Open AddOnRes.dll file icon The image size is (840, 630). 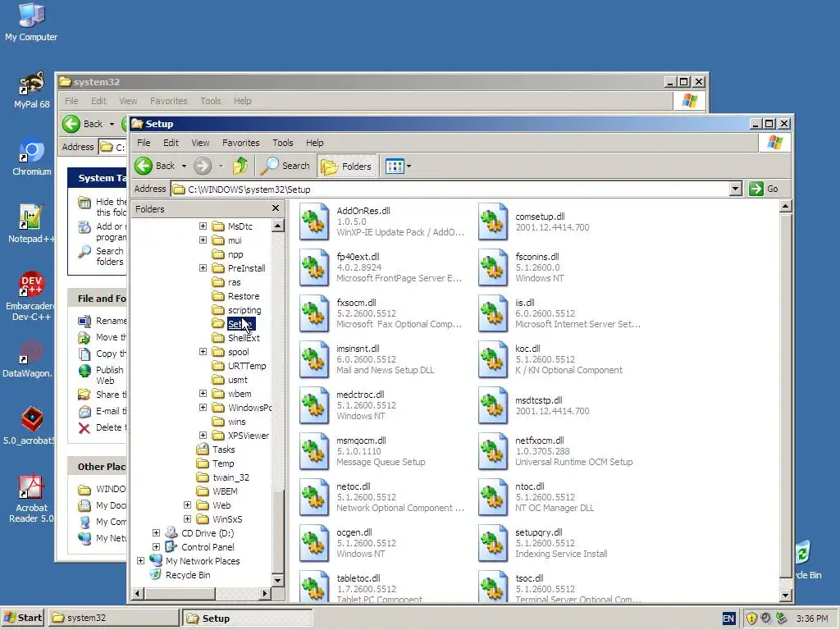[x=314, y=221]
